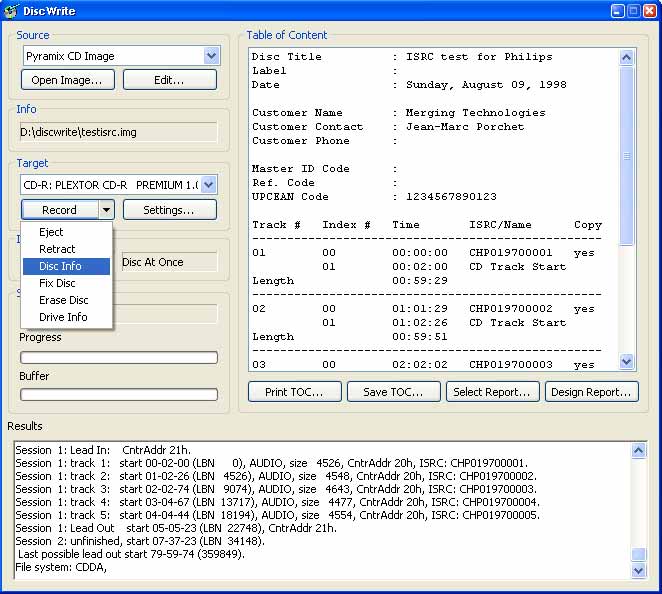Open Design Report
Screen dimensions: 662x594
pos(591,392)
